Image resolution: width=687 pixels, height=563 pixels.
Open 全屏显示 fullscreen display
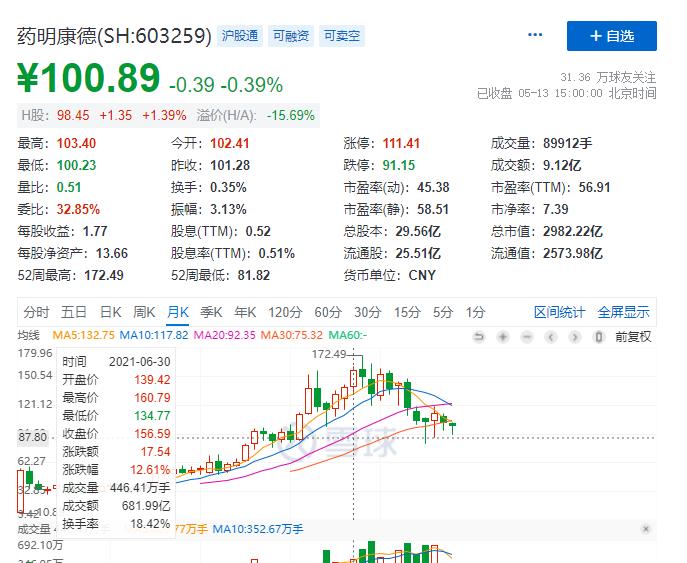[x=623, y=312]
